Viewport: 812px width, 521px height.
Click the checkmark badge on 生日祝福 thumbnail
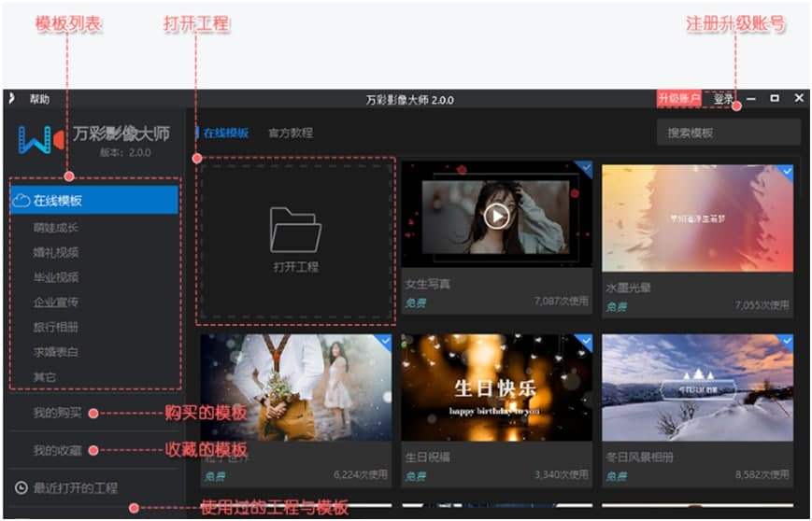tap(585, 341)
